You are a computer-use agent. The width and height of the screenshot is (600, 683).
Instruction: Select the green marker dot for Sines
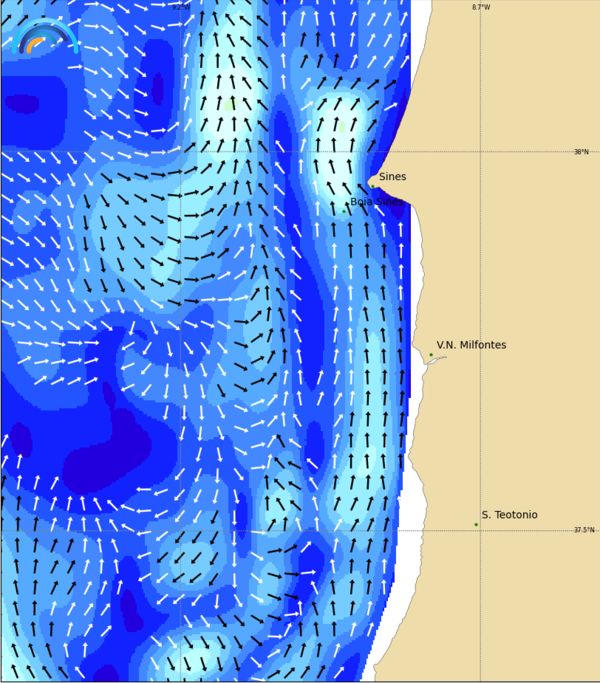click(x=372, y=185)
